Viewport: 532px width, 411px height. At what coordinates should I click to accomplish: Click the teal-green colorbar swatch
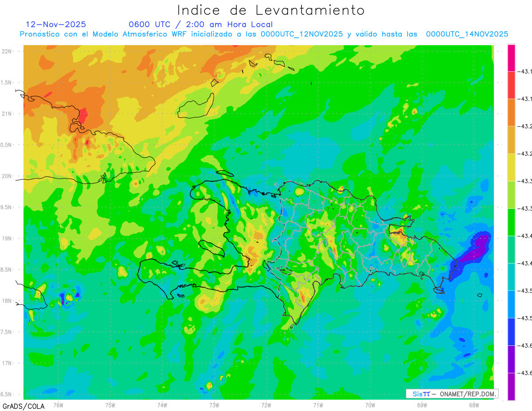tap(511, 250)
